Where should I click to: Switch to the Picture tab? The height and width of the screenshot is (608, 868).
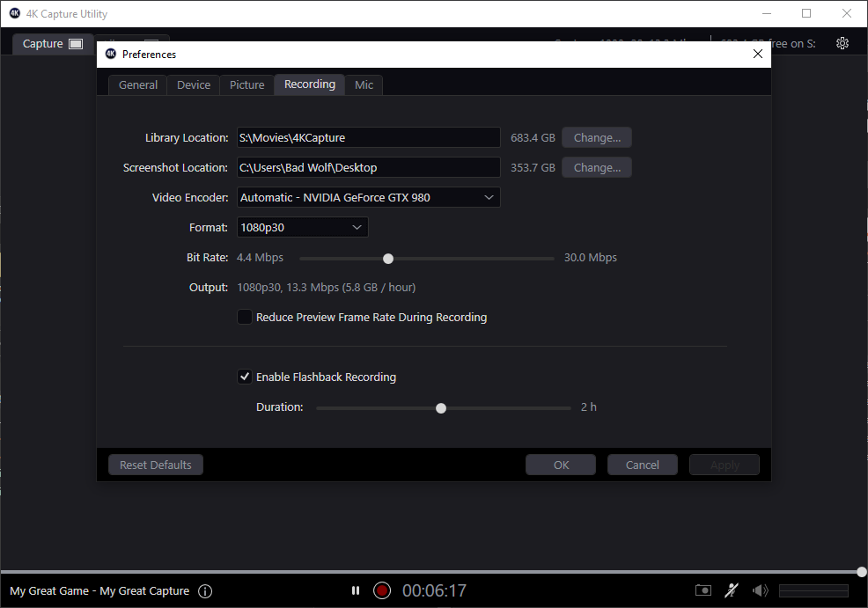point(246,84)
